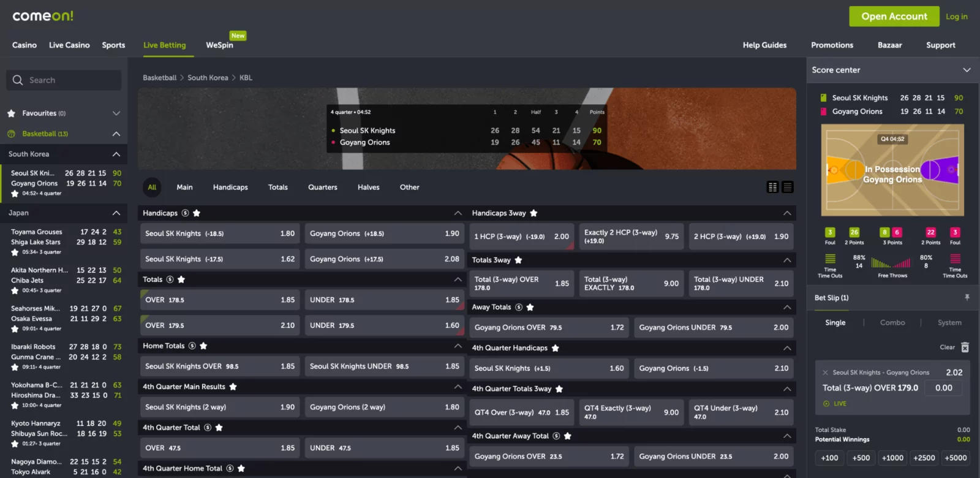Favourite the Home Totals market star
The height and width of the screenshot is (478, 980).
coord(203,346)
